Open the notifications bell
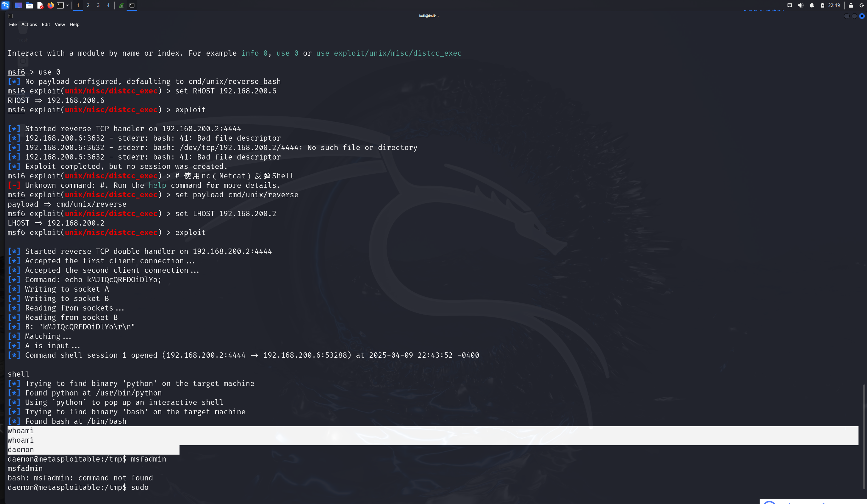The height and width of the screenshot is (504, 867). click(812, 5)
